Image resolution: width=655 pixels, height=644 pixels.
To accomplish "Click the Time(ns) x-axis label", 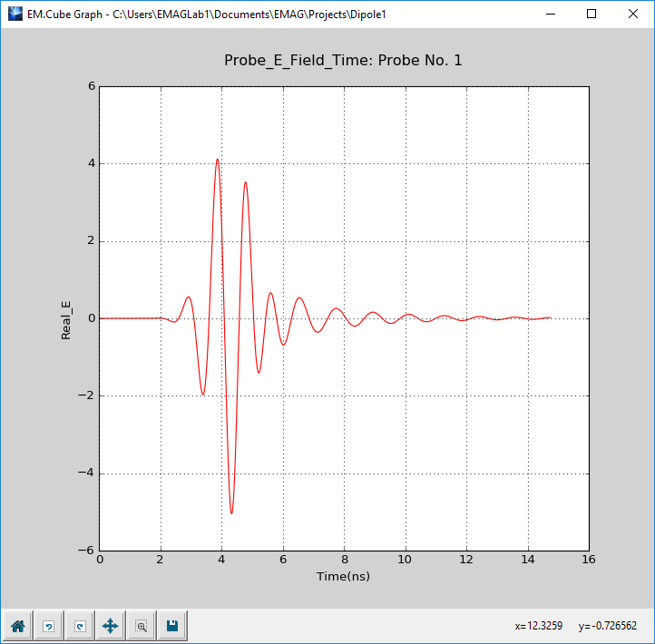I will tap(343, 576).
